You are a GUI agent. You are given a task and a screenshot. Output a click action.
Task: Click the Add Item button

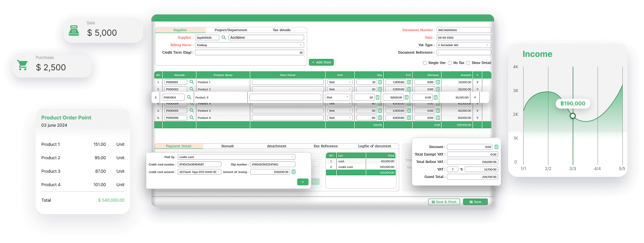pyautogui.click(x=321, y=62)
